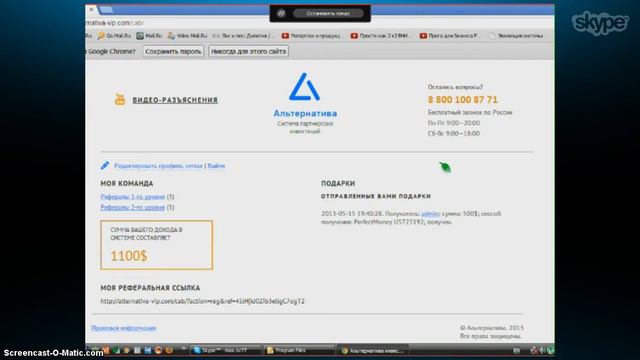Open second-level referrals link

point(133,207)
